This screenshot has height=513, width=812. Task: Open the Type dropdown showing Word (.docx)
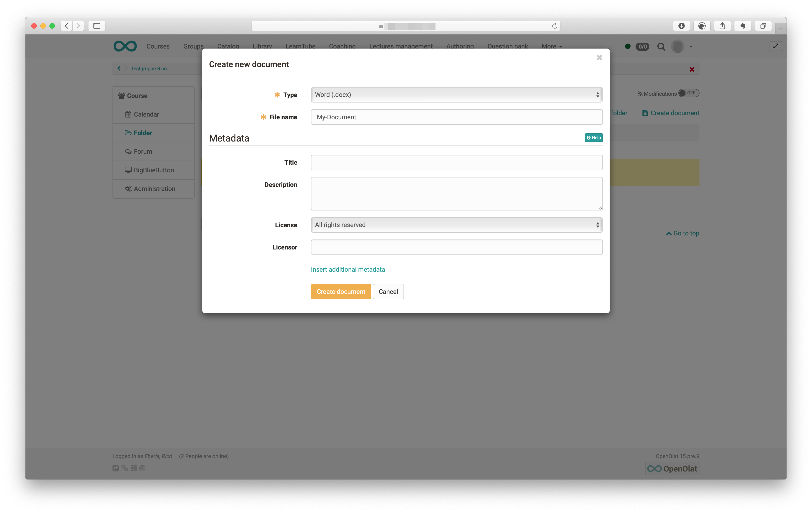point(456,95)
